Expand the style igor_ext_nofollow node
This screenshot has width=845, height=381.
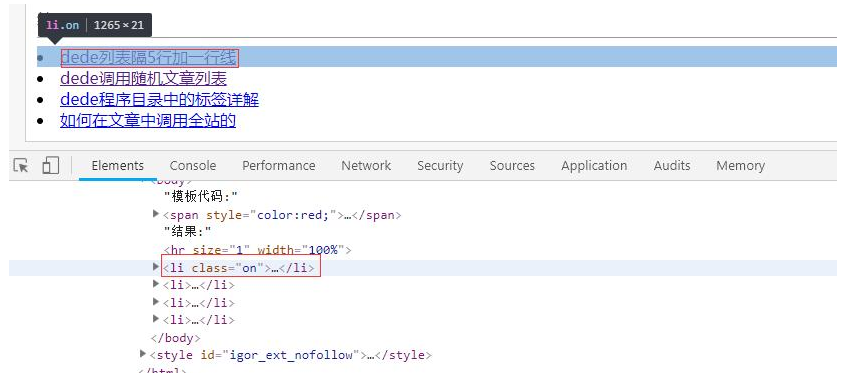[x=143, y=354]
